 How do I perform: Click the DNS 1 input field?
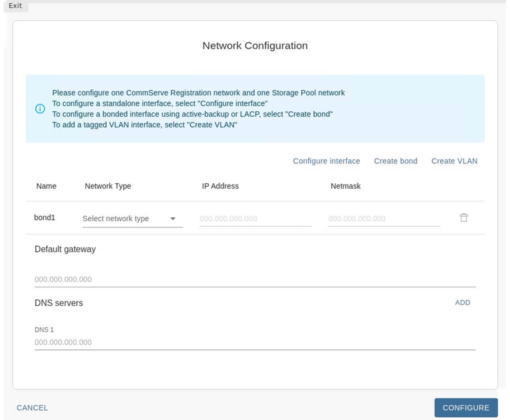coord(255,342)
